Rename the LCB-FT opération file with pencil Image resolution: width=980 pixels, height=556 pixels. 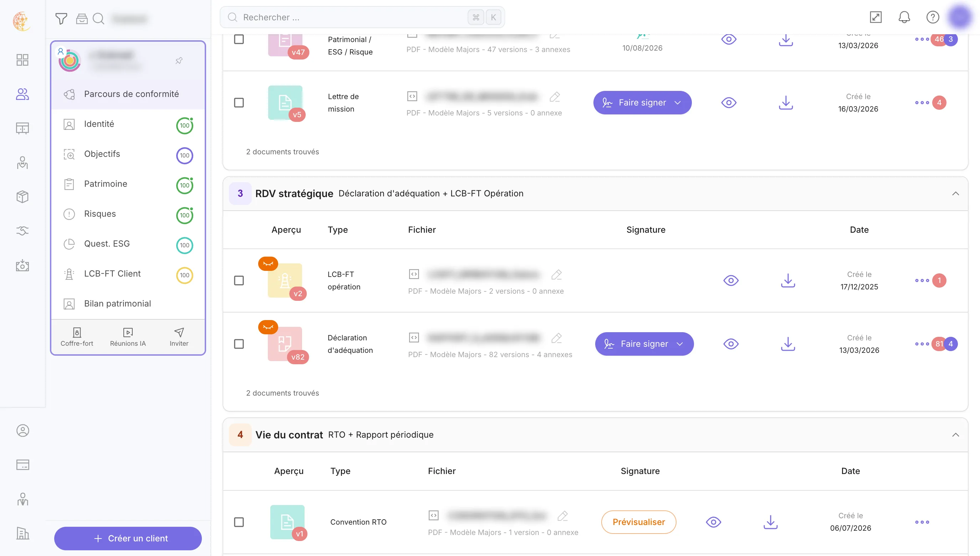(x=557, y=274)
